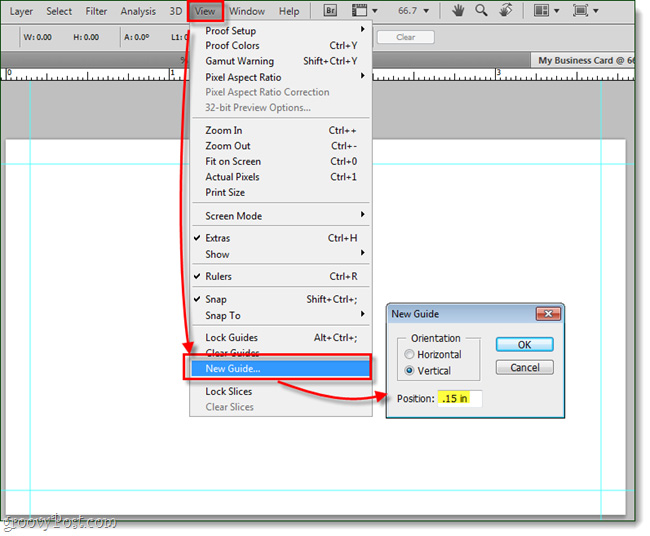Open the Arrange Documents dropdown arrow
The height and width of the screenshot is (536, 650).
point(557,11)
